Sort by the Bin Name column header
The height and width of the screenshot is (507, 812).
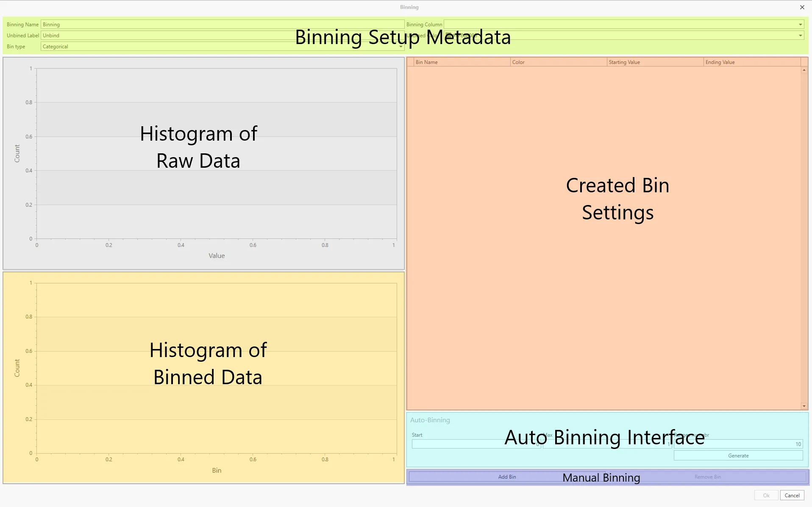coord(462,62)
